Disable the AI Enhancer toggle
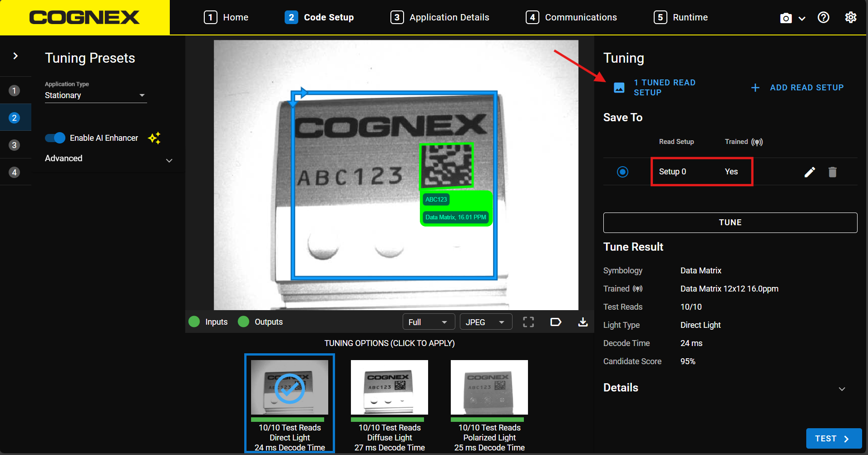This screenshot has width=868, height=455. click(55, 138)
